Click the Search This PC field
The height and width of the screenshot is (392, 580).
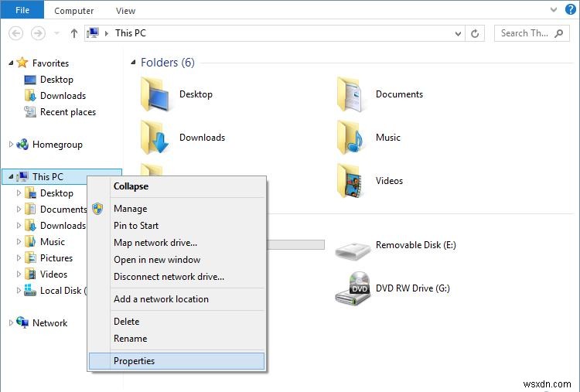tap(531, 33)
